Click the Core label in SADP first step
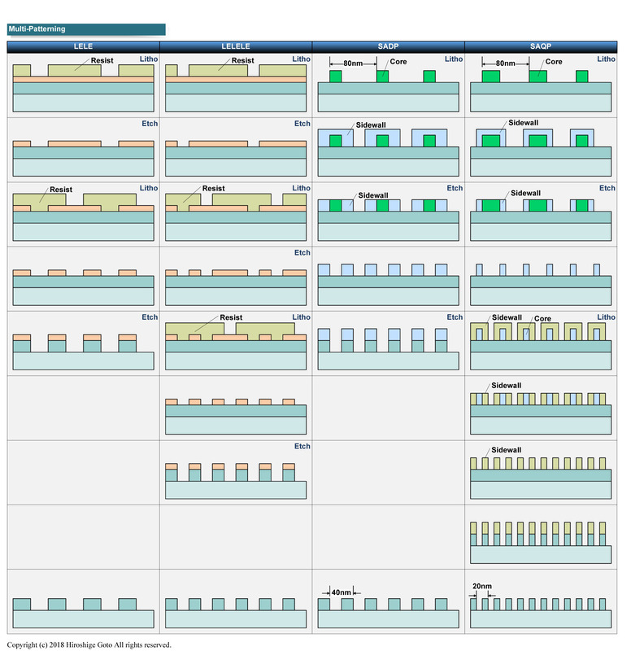This screenshot has height=651, width=644. coord(398,62)
